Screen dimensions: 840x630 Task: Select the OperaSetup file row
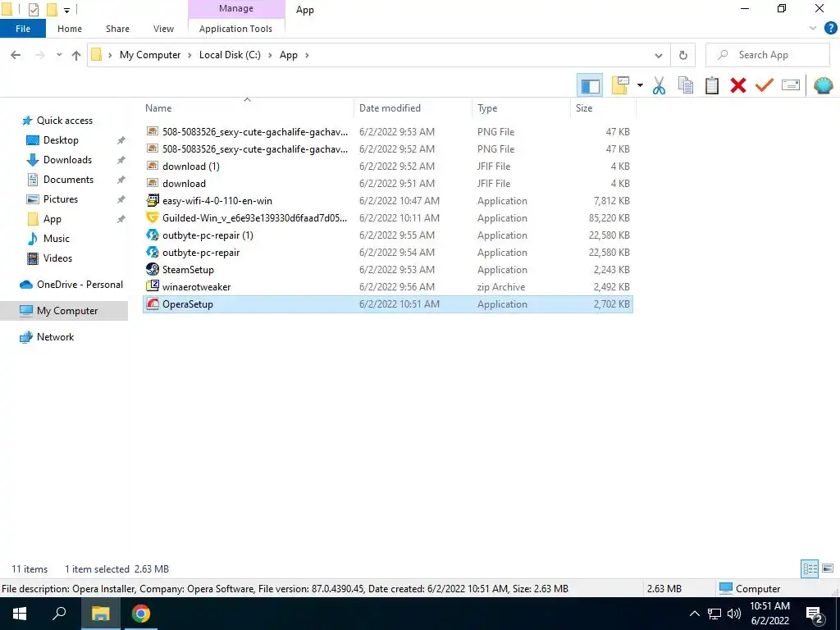coord(388,304)
